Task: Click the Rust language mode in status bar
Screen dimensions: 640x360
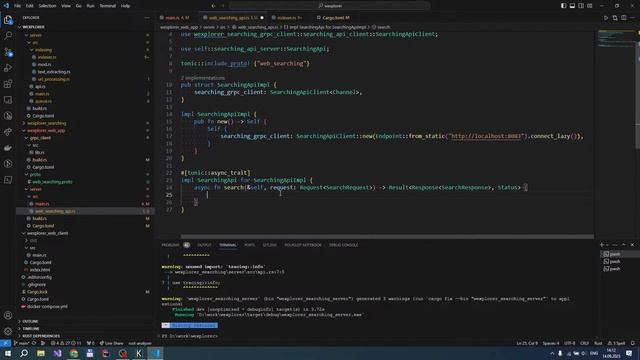Action: [598, 343]
